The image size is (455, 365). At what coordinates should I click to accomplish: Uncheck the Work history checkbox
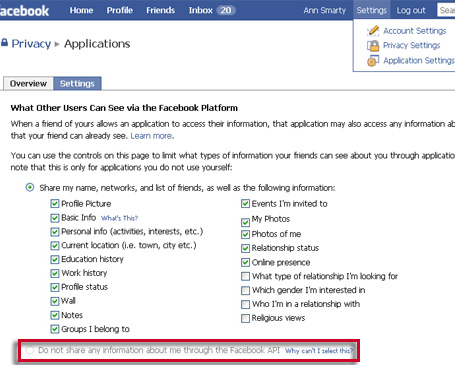(x=55, y=273)
